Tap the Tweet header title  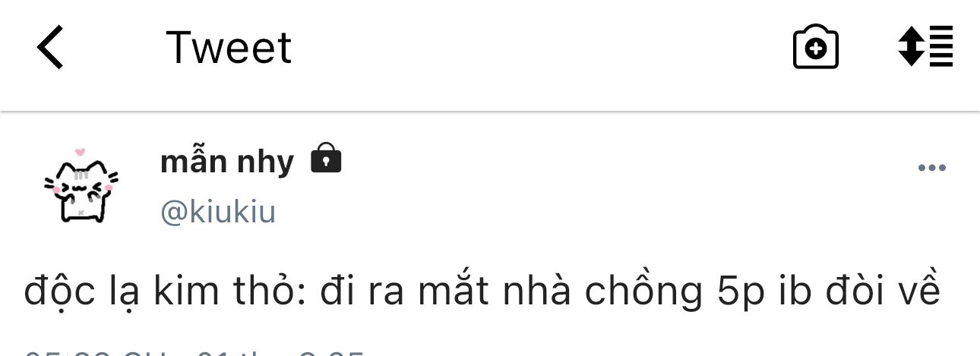[x=229, y=48]
